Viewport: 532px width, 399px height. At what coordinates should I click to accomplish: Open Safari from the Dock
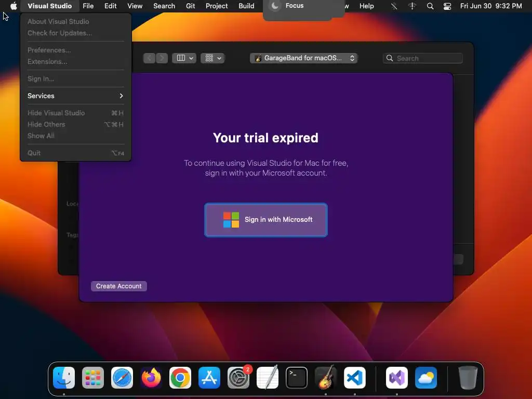[122, 378]
